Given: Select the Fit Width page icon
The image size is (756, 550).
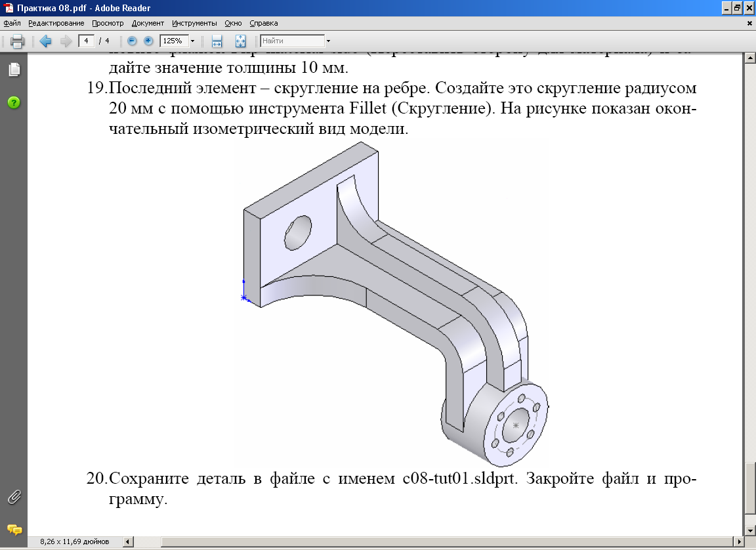Looking at the screenshot, I should (217, 41).
